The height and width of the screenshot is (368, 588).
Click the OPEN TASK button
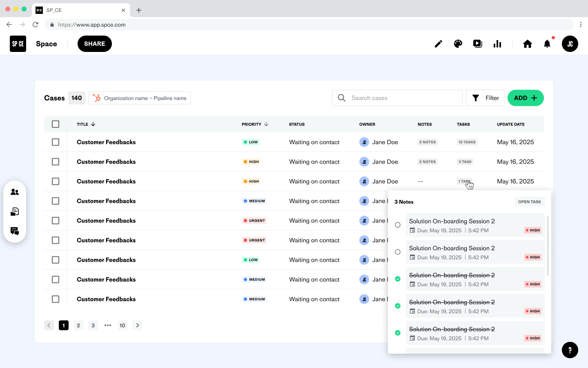coord(529,202)
